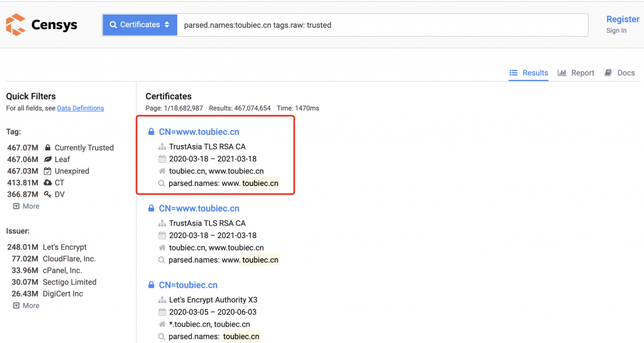Click the CT cloud icon

(48, 183)
